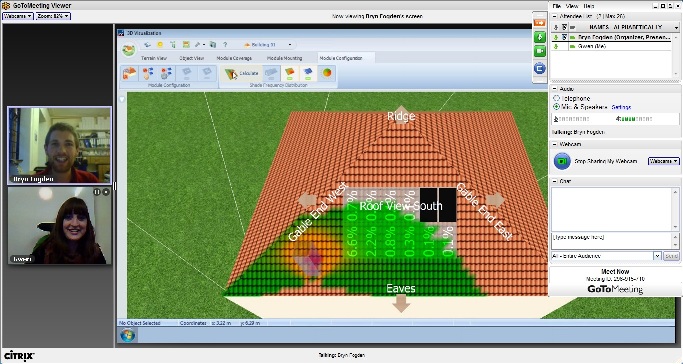Click the question mark help icon

pos(225,45)
